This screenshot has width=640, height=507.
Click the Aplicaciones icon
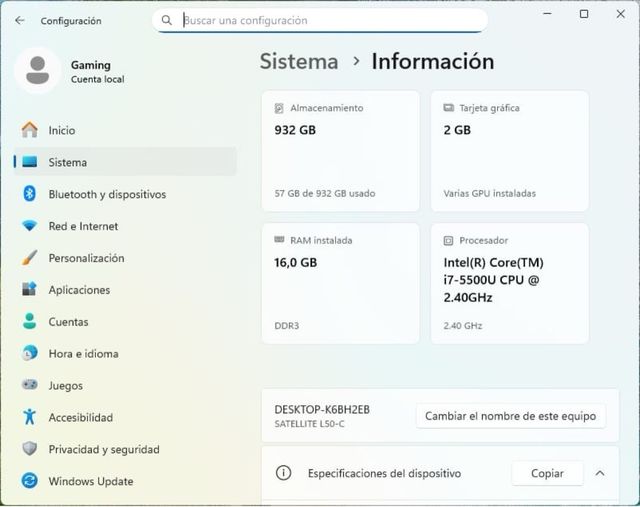click(29, 289)
